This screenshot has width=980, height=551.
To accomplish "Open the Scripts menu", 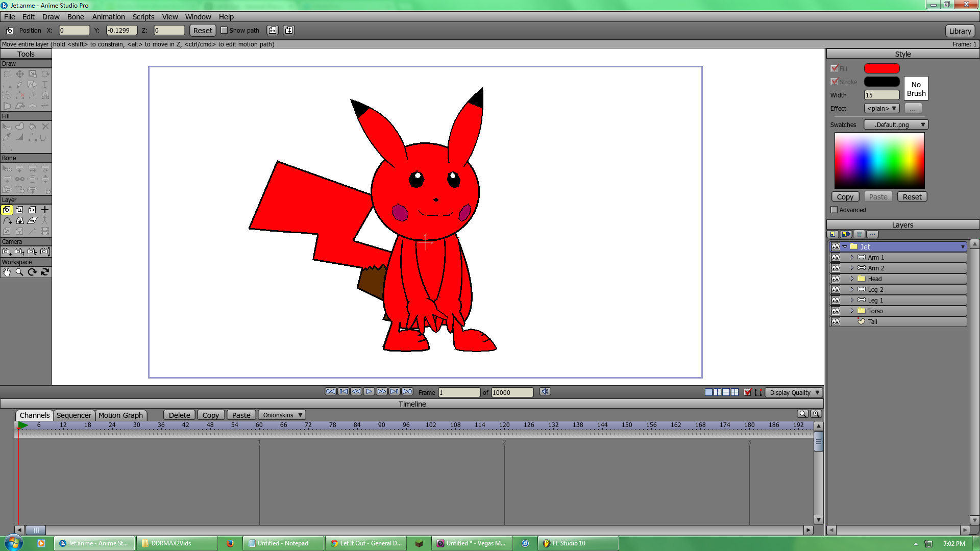I will (x=143, y=17).
